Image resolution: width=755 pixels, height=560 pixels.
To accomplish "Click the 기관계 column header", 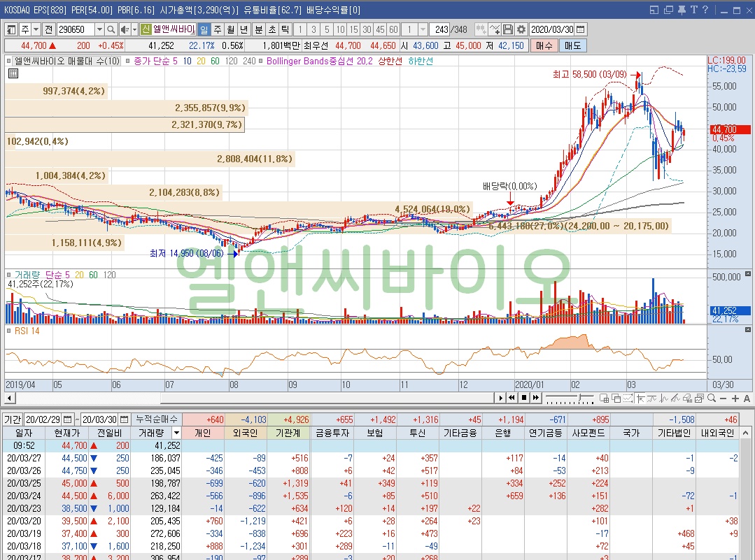I will tap(288, 433).
